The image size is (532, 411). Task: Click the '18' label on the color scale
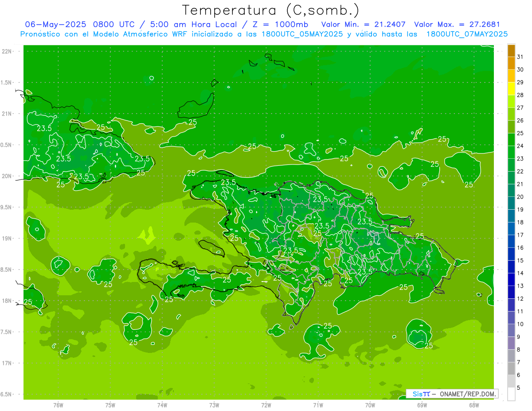520,222
